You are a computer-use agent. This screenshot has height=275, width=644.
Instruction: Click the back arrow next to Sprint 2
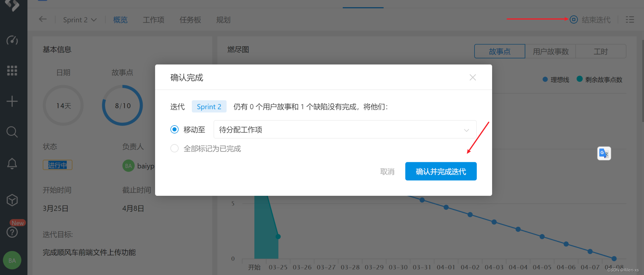pos(43,19)
